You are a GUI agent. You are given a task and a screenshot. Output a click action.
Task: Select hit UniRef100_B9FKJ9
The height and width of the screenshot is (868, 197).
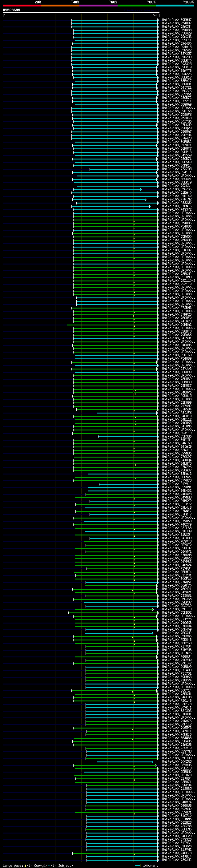(177, 67)
